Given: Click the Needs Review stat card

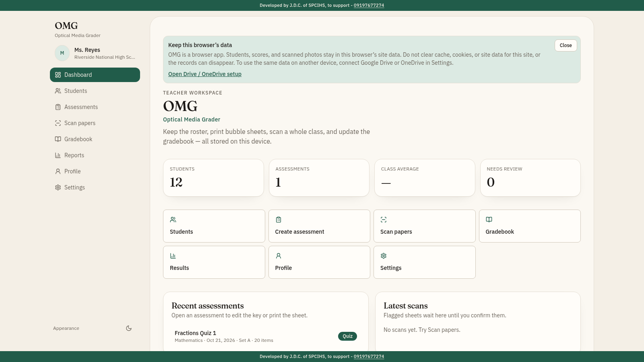Looking at the screenshot, I should (x=530, y=178).
